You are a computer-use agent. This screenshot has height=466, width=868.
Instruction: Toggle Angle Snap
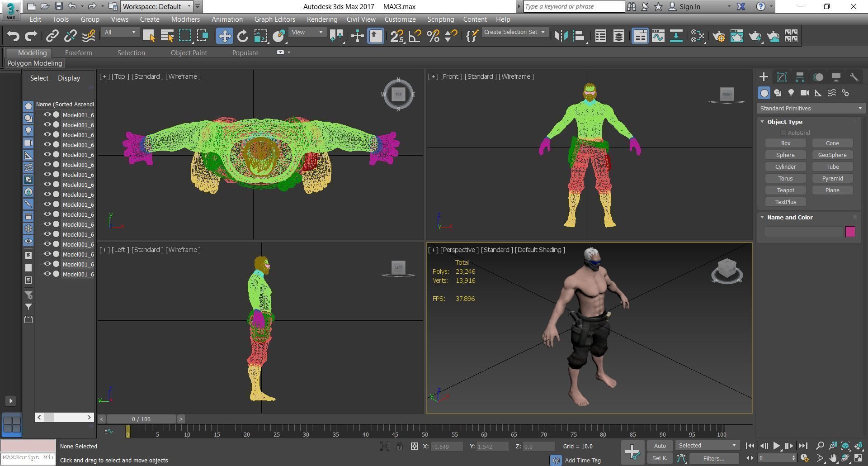pos(415,36)
